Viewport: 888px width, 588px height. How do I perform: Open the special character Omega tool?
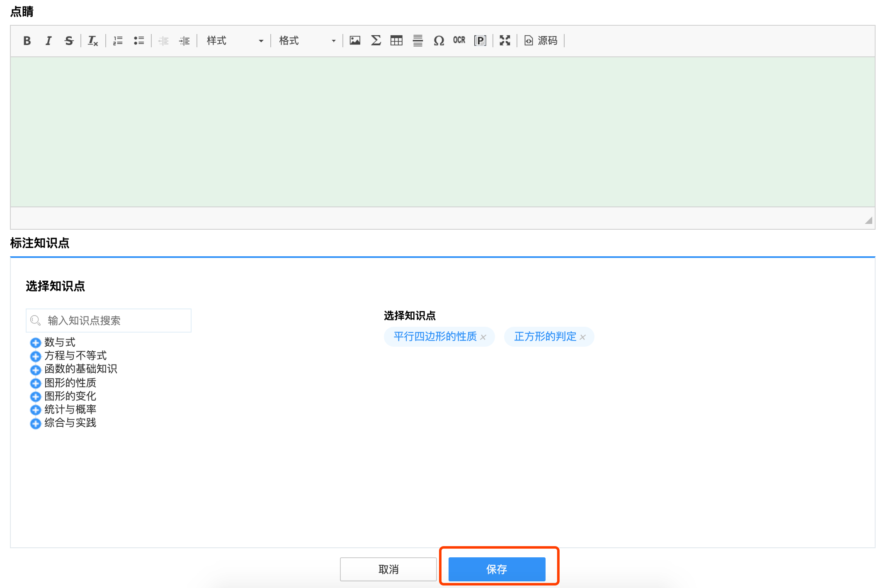point(439,41)
